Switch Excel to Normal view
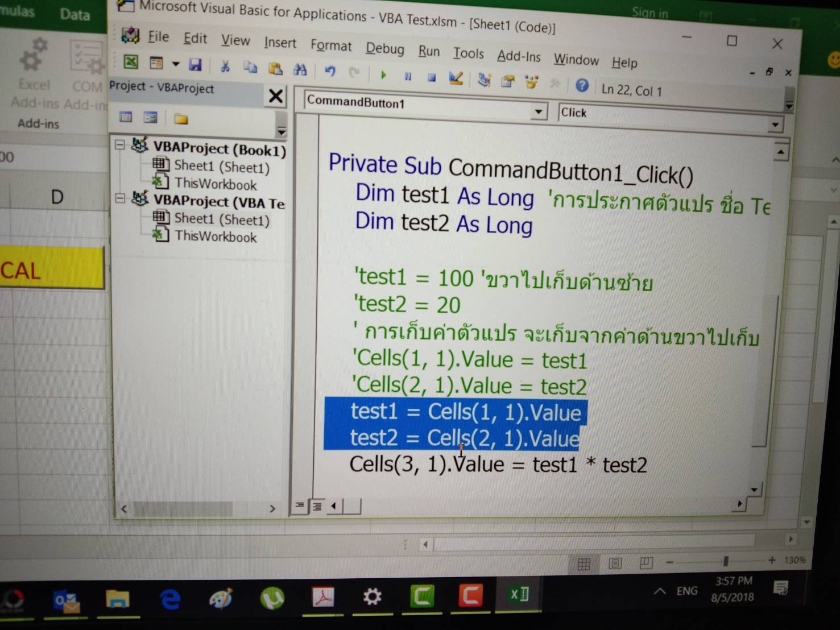The width and height of the screenshot is (840, 630). [x=584, y=563]
